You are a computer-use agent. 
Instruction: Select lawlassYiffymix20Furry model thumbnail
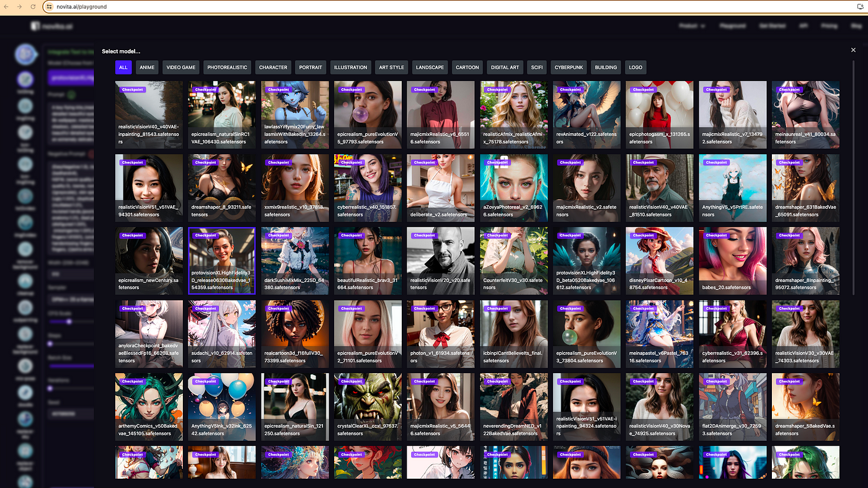295,115
